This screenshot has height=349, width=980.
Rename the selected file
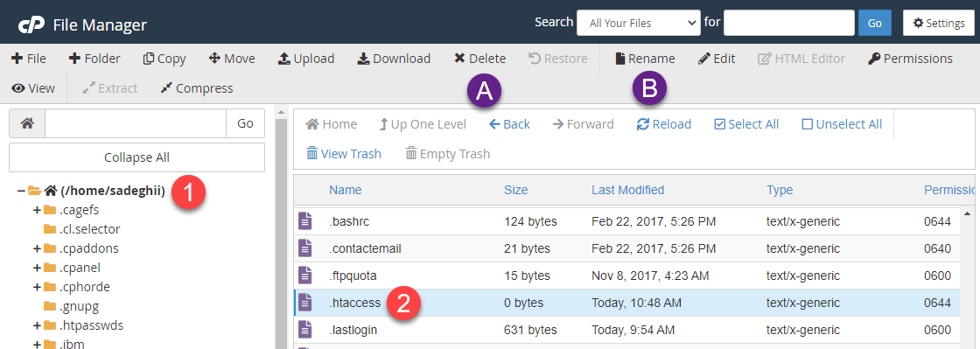point(645,59)
